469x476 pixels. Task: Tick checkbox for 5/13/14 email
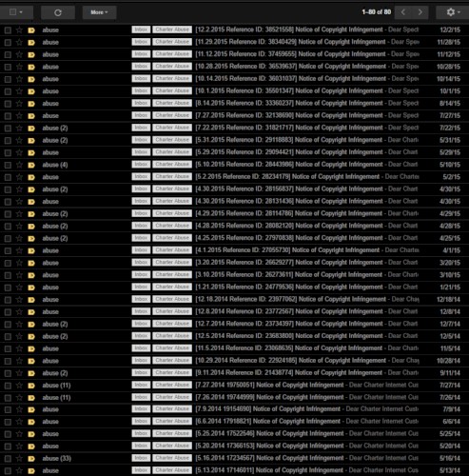click(8, 471)
